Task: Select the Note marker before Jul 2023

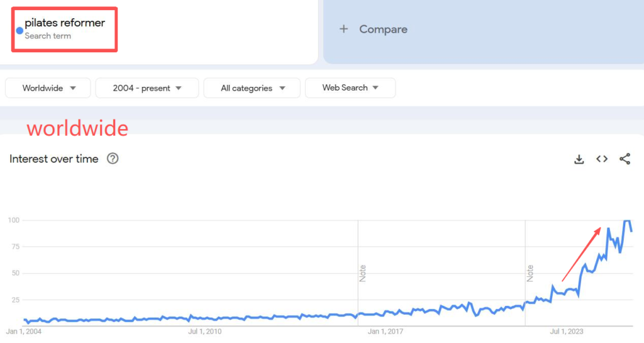Action: 530,273
